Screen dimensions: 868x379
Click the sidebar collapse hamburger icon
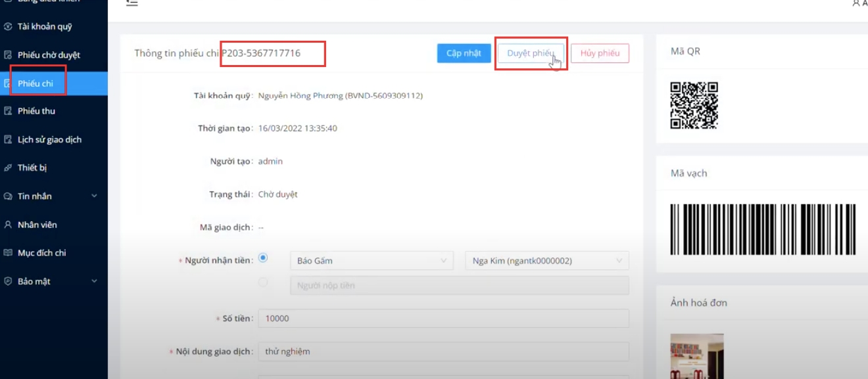click(x=132, y=3)
